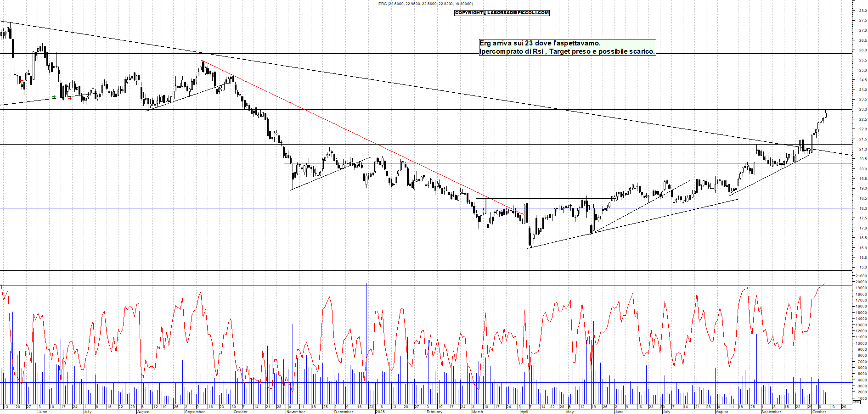Click the green 'Erg arriva sui 23' annotation
The height and width of the screenshot is (414, 868).
click(x=567, y=47)
